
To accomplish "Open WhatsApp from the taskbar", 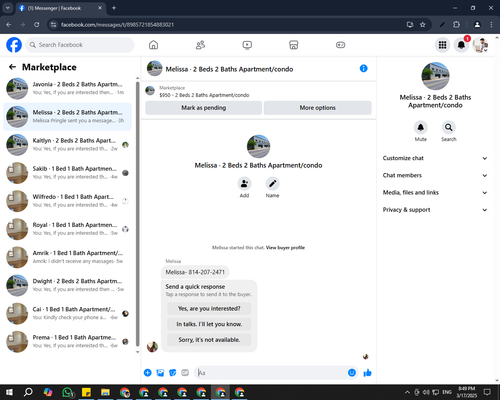I will tap(68, 392).
